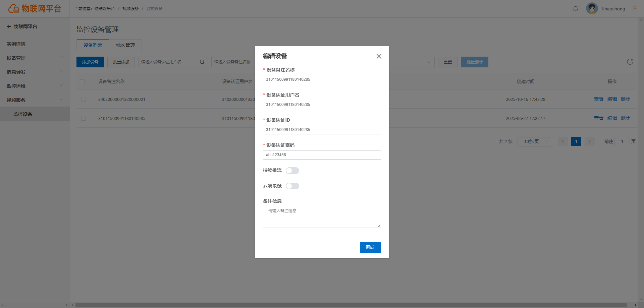
Task: Open the 10条/页 page size dropdown
Action: point(534,141)
